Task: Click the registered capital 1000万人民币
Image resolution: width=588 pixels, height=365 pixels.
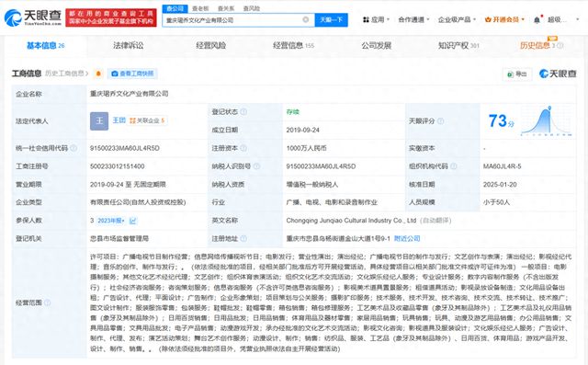Action: tap(306, 148)
